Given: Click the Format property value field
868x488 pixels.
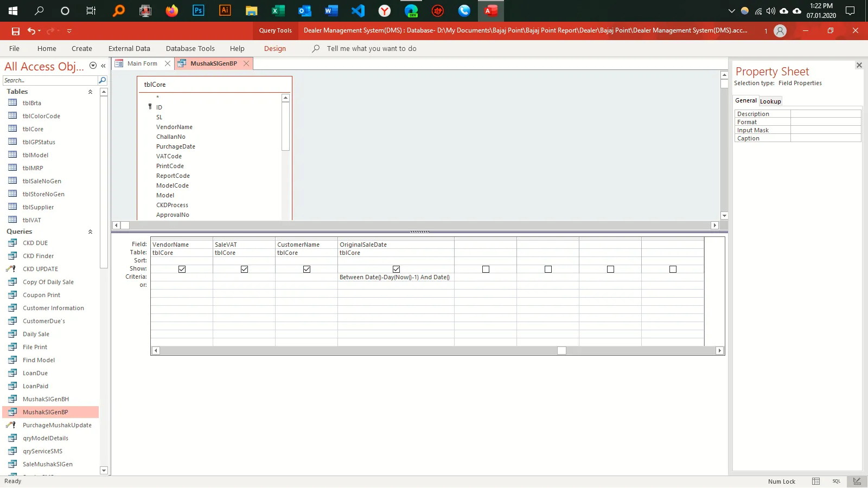Looking at the screenshot, I should point(826,122).
